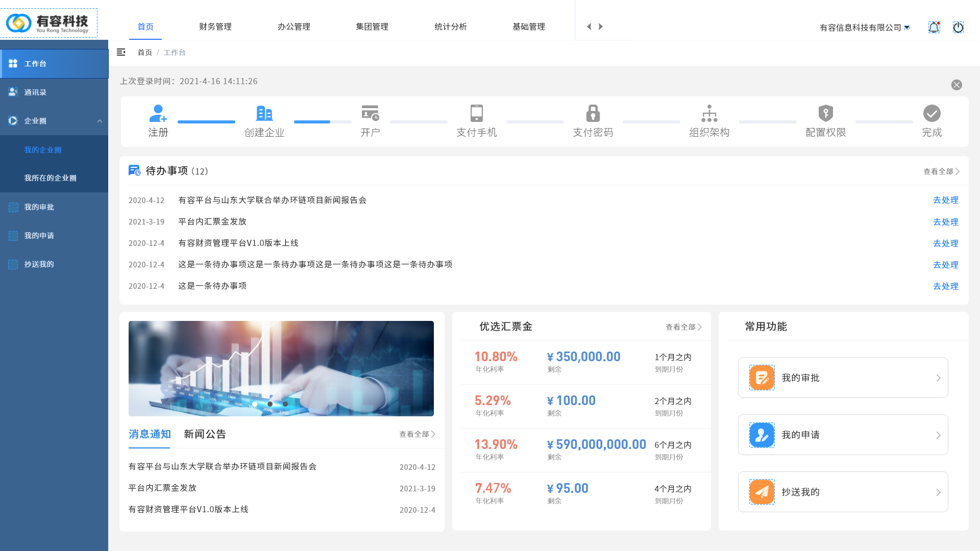Click the 待办事项 title icon
This screenshot has height=551, width=980.
click(134, 170)
